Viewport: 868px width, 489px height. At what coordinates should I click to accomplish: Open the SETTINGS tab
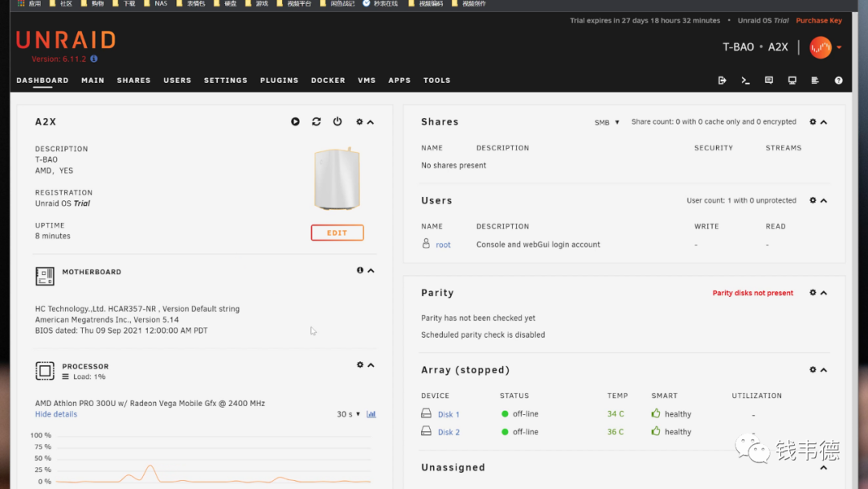click(x=226, y=80)
